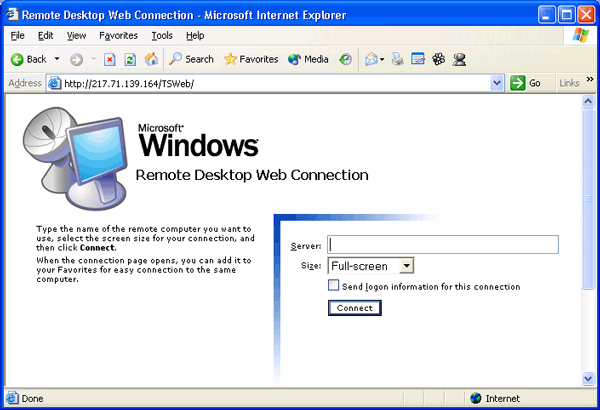Image resolution: width=600 pixels, height=410 pixels.
Task: Open the Size Full-screen dropdown
Action: click(371, 266)
